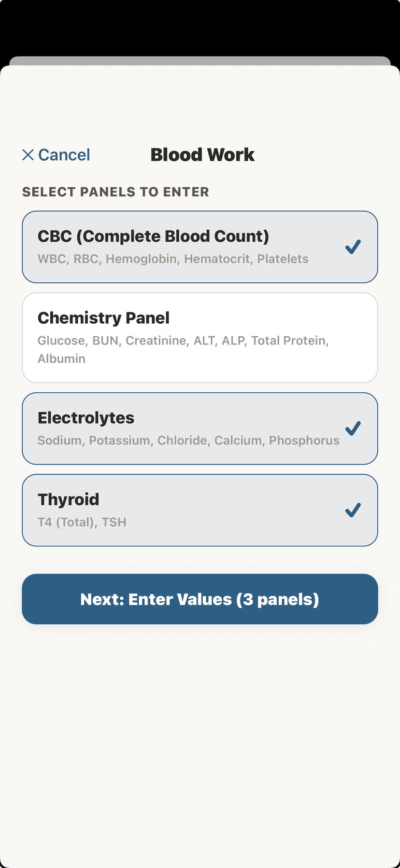Tap the T4 (Total), TSH subtitle
The image size is (400, 868).
point(82,522)
